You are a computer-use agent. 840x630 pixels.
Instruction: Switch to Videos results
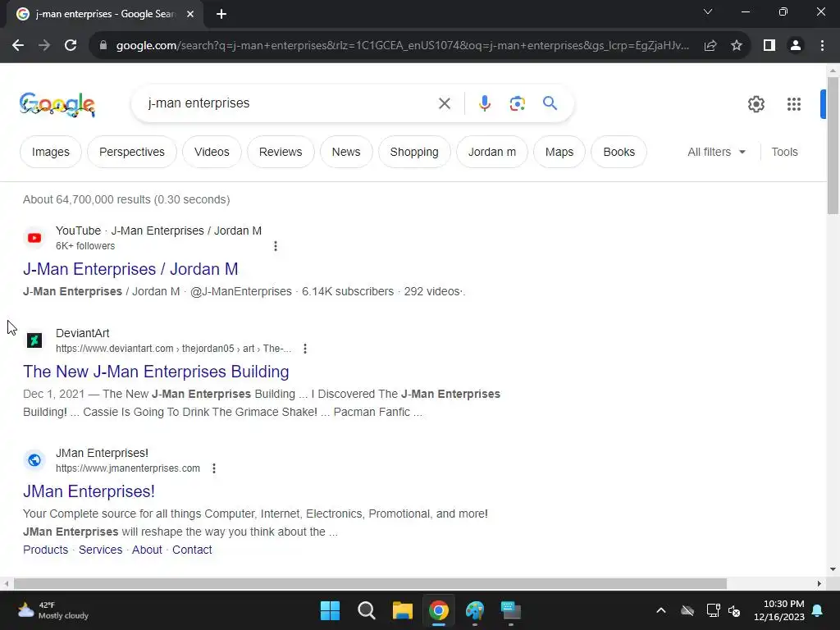tap(212, 152)
